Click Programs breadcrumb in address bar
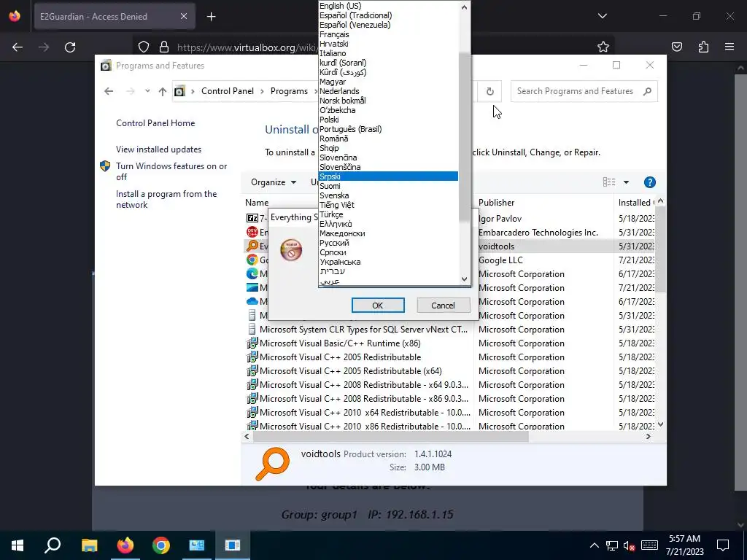This screenshot has width=747, height=560. coord(289,91)
